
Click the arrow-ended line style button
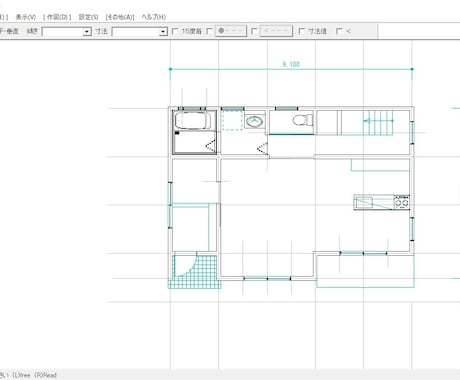pyautogui.click(x=276, y=31)
